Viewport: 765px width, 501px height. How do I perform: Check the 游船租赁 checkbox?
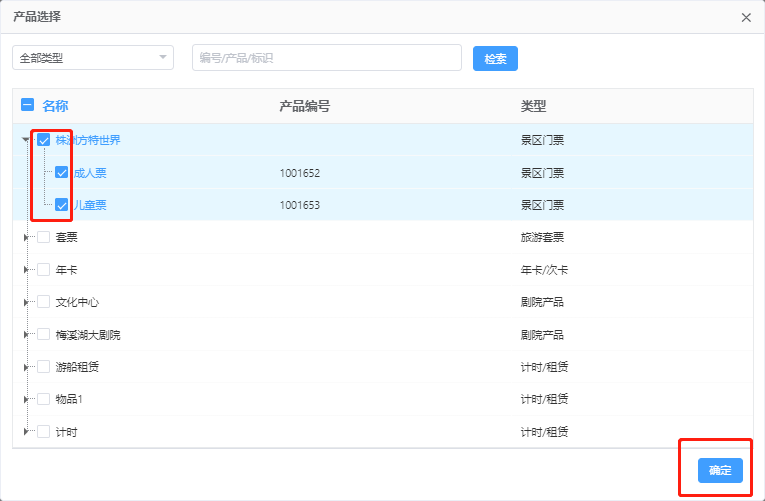[x=44, y=367]
